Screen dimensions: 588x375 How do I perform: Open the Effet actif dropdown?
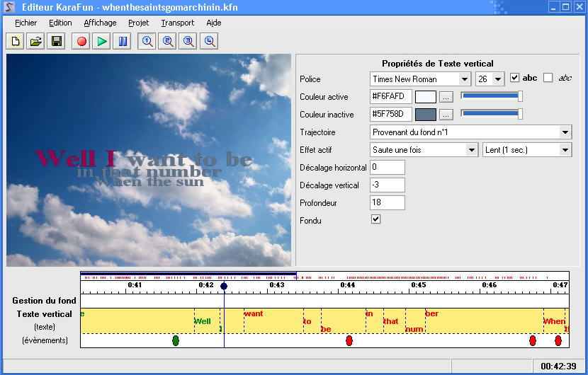pyautogui.click(x=471, y=150)
